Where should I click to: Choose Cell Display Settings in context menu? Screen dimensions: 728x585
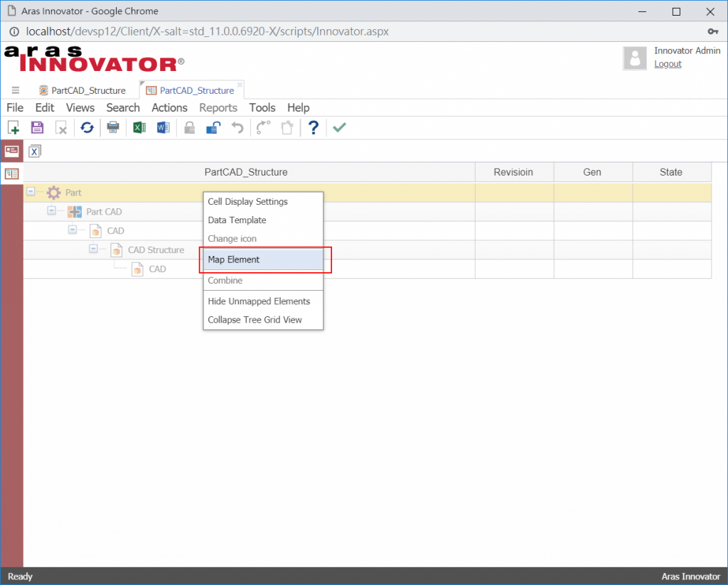[263, 201]
